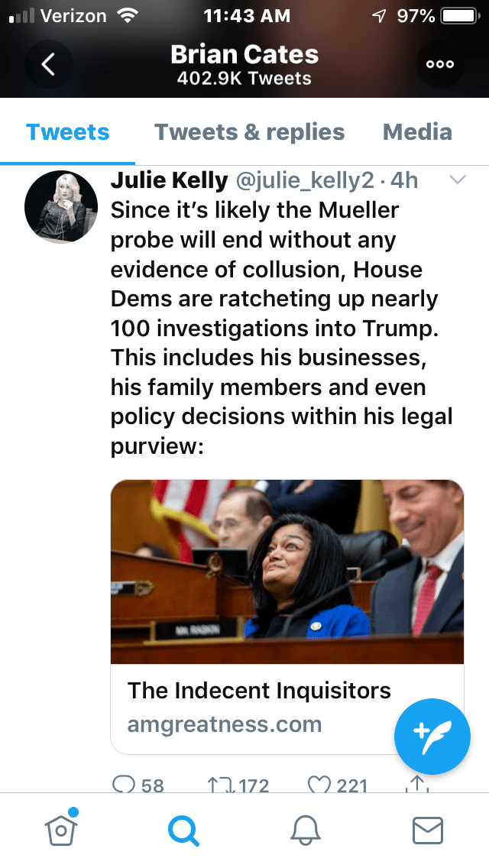Image resolution: width=489 pixels, height=868 pixels.
Task: Open the Search magnifier tab
Action: (183, 830)
